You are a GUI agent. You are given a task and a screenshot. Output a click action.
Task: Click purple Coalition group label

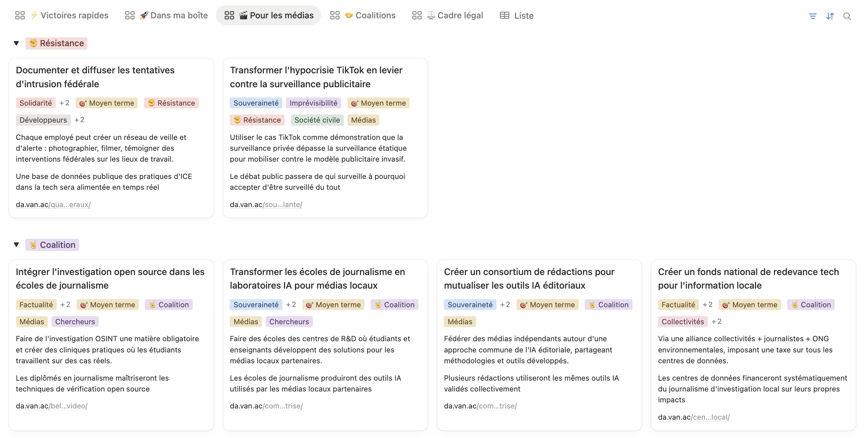(x=52, y=245)
